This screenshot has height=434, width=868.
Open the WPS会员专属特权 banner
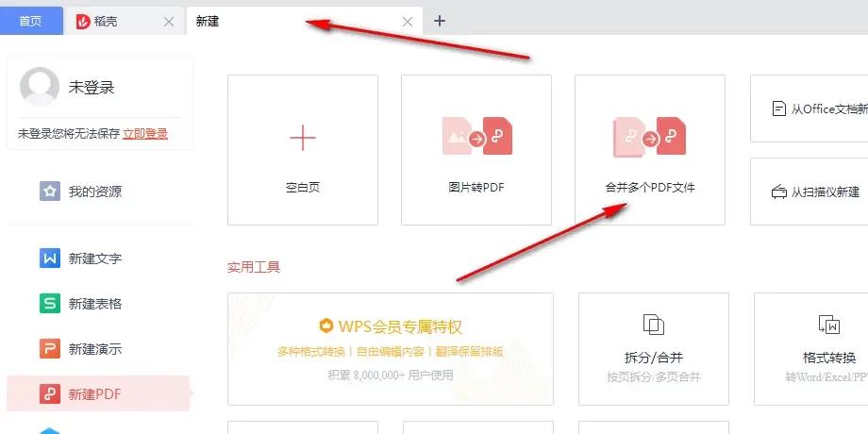point(391,349)
